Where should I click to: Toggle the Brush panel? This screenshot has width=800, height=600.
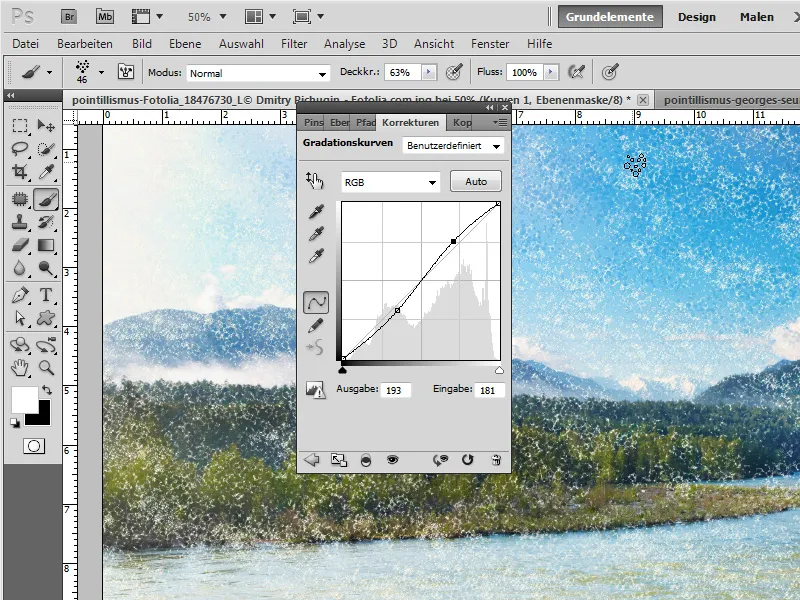(126, 72)
